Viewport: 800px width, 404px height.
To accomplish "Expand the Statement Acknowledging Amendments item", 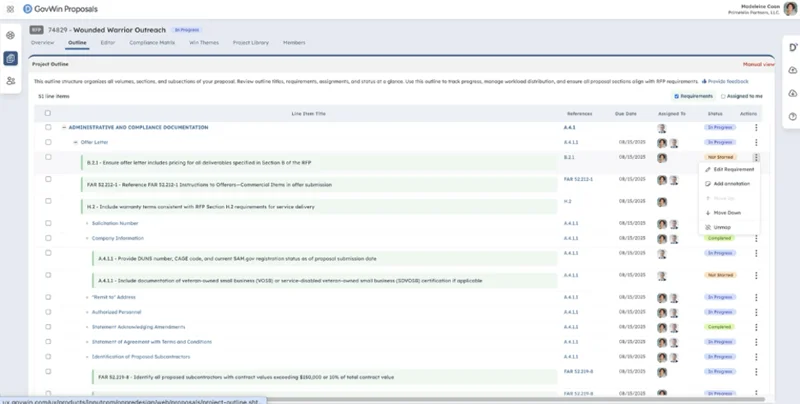I will tap(87, 327).
